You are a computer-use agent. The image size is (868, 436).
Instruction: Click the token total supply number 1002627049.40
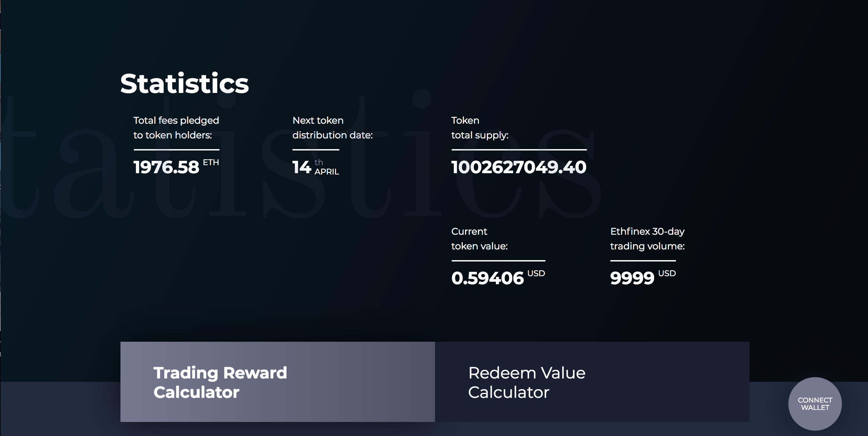tap(519, 167)
